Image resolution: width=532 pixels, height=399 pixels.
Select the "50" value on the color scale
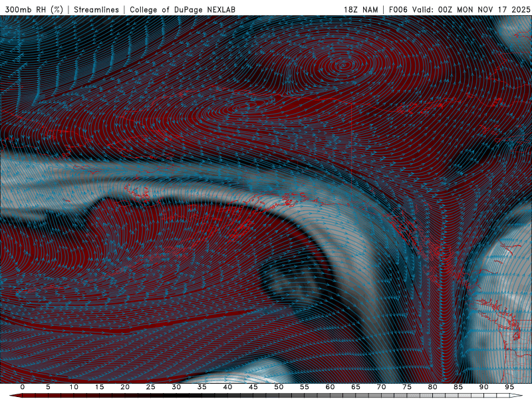279,387
